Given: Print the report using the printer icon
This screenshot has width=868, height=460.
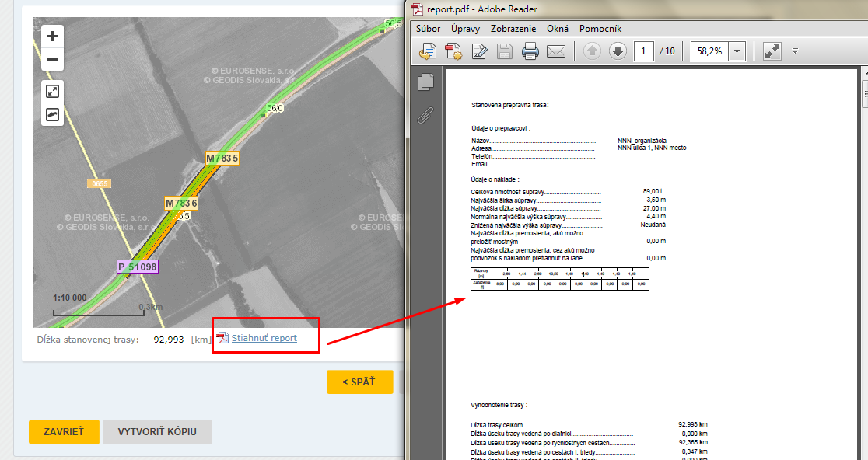Looking at the screenshot, I should point(530,51).
